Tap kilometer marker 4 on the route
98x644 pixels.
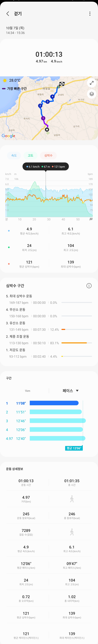point(52,96)
